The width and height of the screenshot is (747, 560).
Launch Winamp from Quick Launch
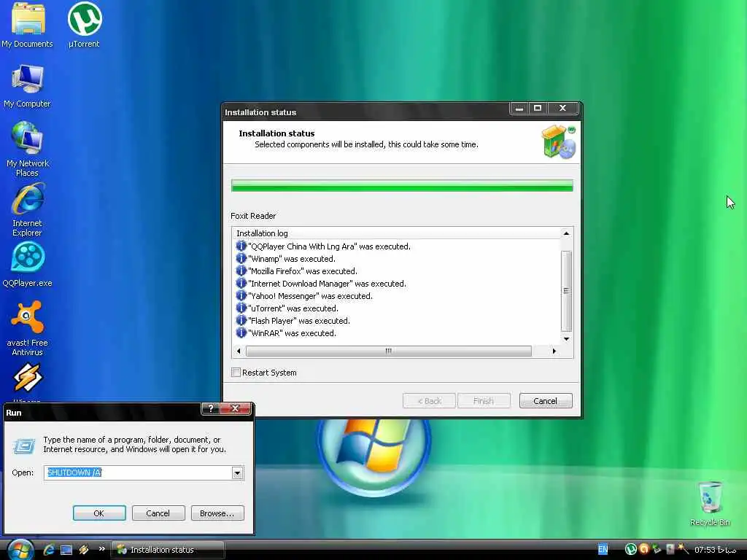click(x=84, y=550)
